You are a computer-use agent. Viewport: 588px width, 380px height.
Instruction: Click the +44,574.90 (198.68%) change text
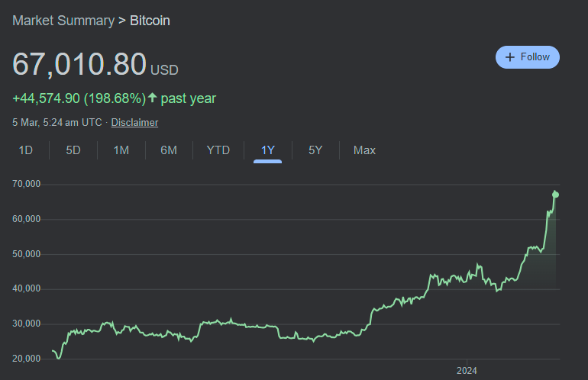pyautogui.click(x=79, y=98)
